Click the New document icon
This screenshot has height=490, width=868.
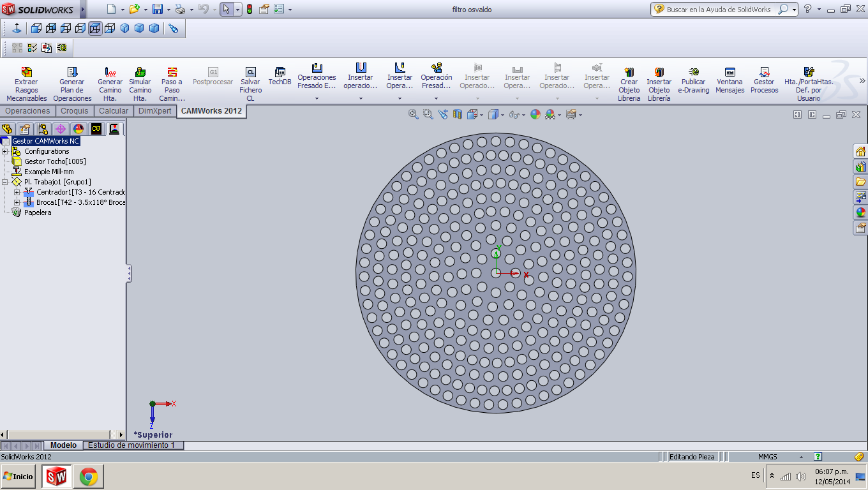tap(111, 9)
